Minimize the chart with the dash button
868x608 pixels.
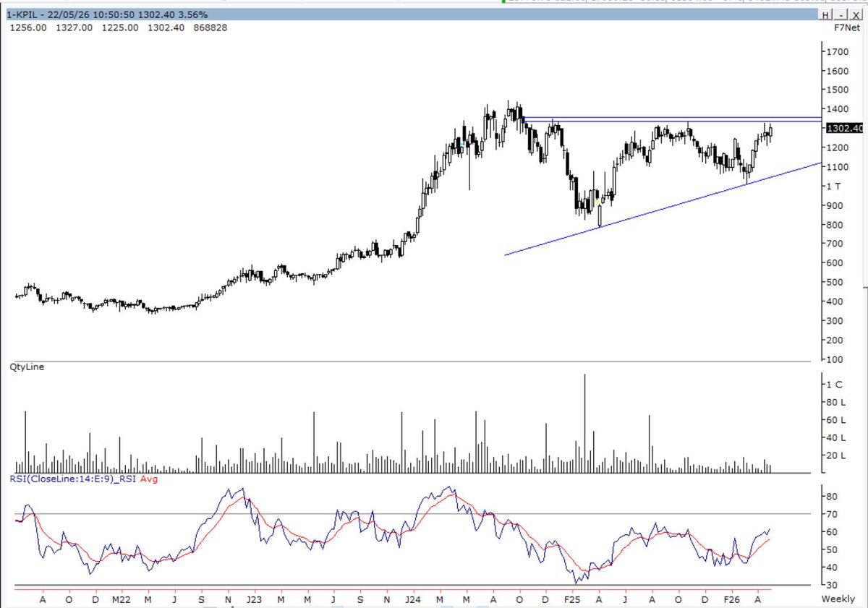point(839,16)
